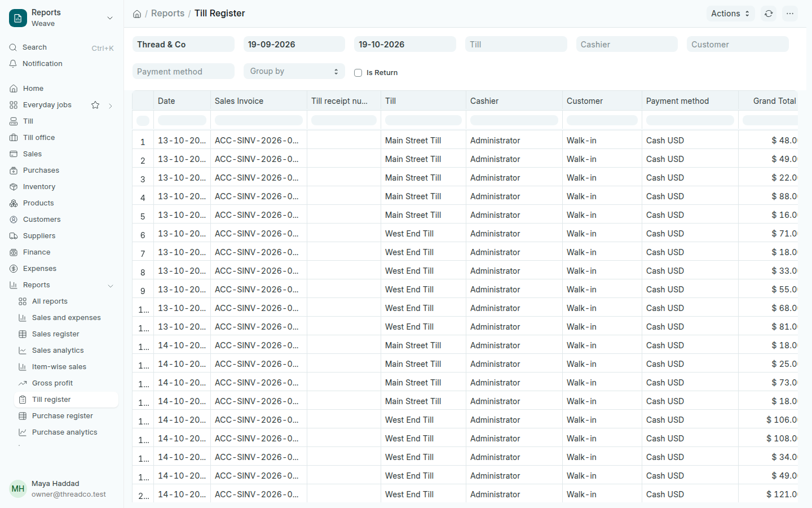Click the Sales Invoice column filter box

(x=259, y=120)
